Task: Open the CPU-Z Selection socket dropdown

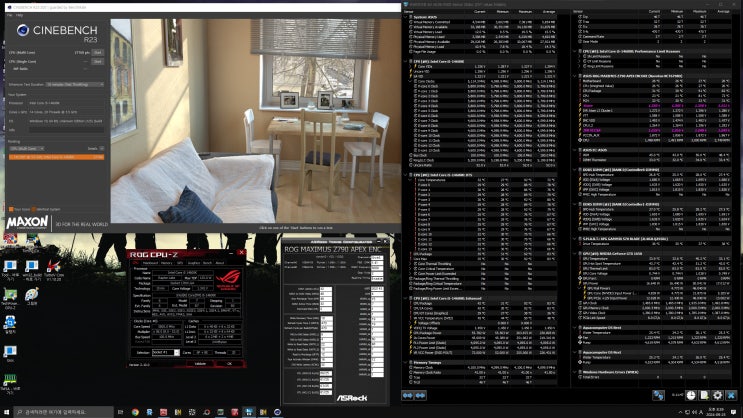Action: [165, 352]
